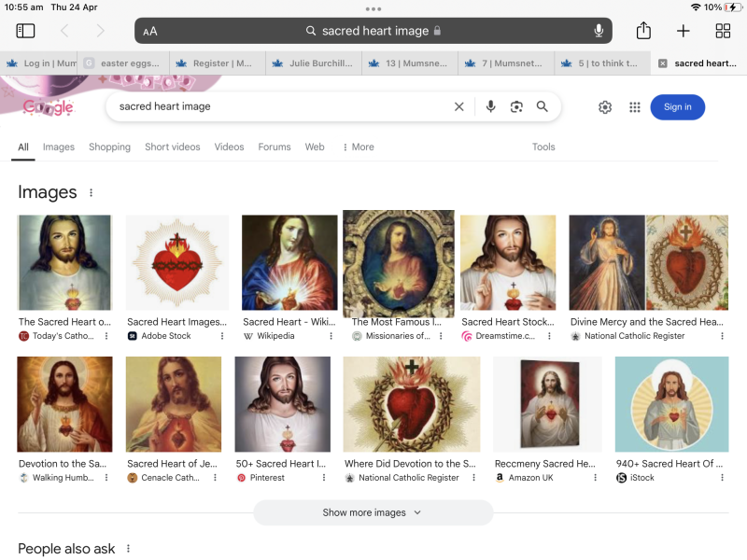Open Reccmeny Sacred Heart Amazon link
The image size is (747, 560).
(x=545, y=464)
